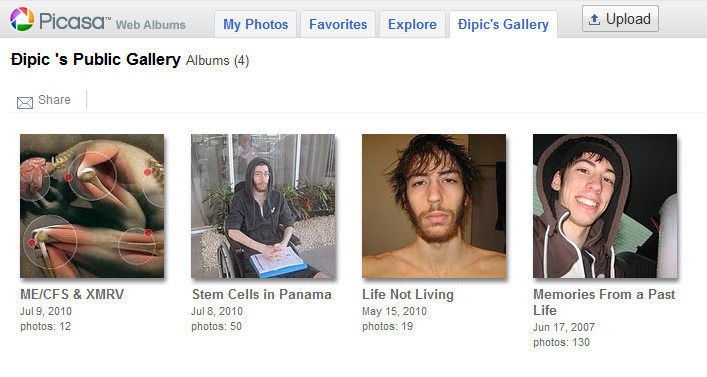Click the Albums (4) count label

pos(217,61)
